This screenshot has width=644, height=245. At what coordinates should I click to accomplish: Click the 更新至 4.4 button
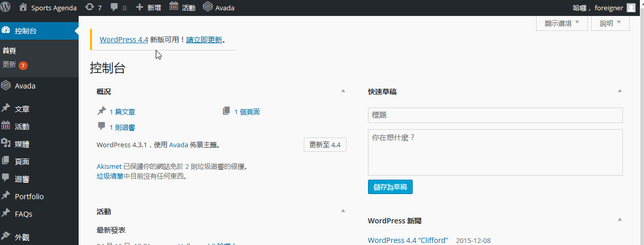click(325, 145)
